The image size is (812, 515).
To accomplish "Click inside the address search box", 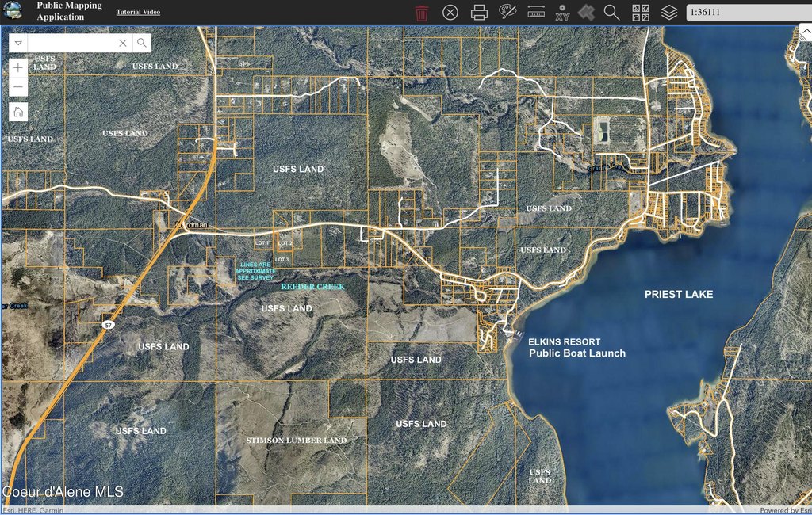I will (71, 43).
